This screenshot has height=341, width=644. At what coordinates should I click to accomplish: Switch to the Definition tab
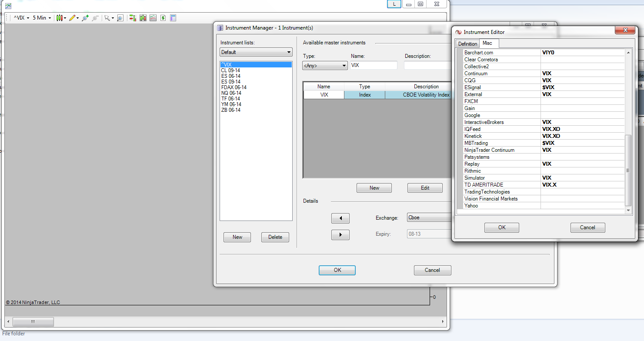coord(467,44)
